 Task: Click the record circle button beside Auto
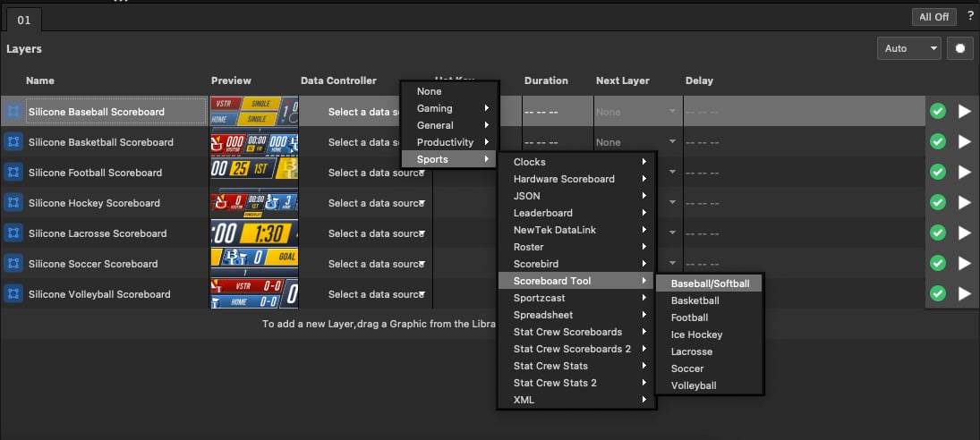tap(960, 48)
